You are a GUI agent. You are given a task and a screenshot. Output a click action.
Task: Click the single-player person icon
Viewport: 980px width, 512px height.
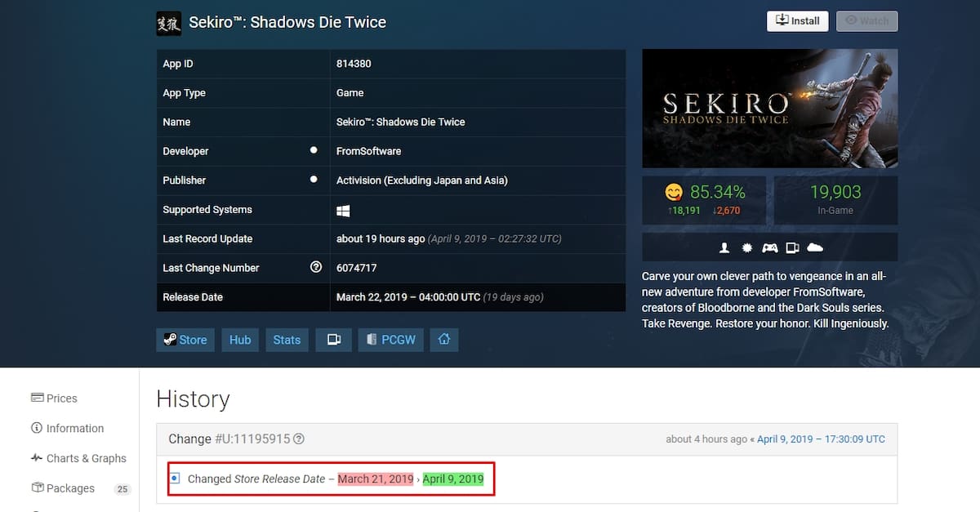[724, 247]
